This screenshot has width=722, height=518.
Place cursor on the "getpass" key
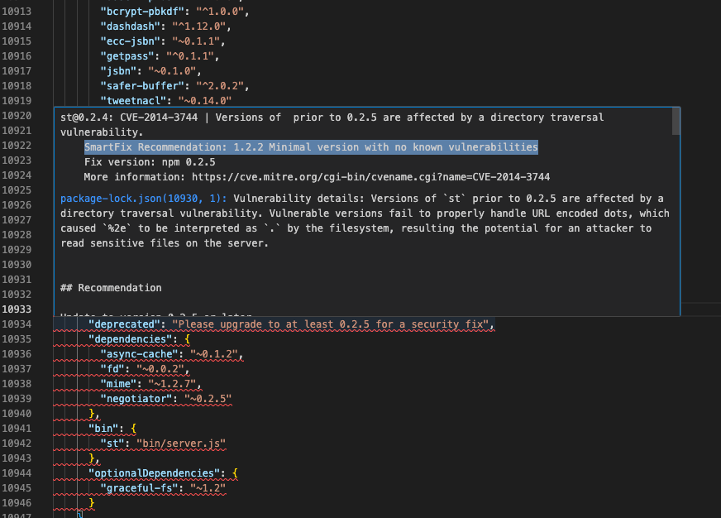pos(125,56)
